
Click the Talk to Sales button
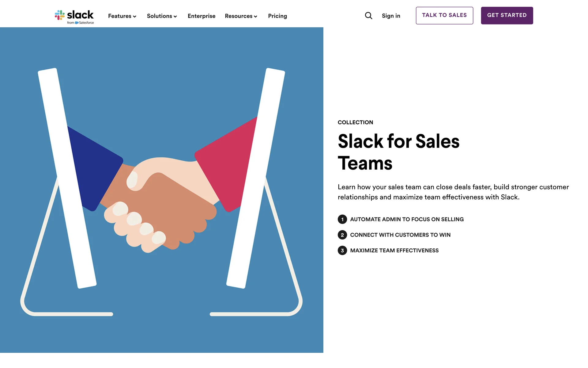coord(444,15)
